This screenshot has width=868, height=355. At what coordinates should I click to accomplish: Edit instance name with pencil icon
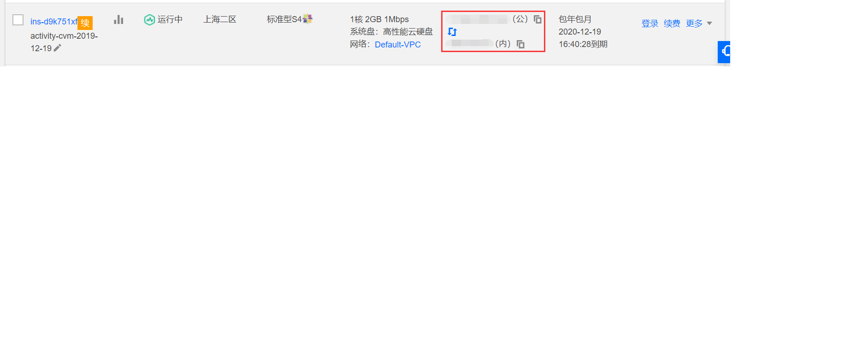pyautogui.click(x=58, y=48)
